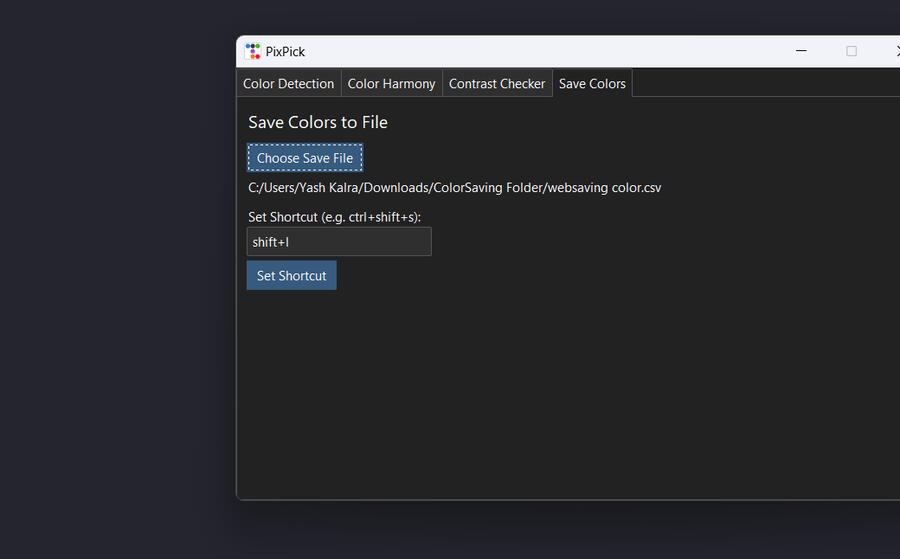This screenshot has height=559, width=900.
Task: Maximize the PixPick window
Action: (851, 51)
